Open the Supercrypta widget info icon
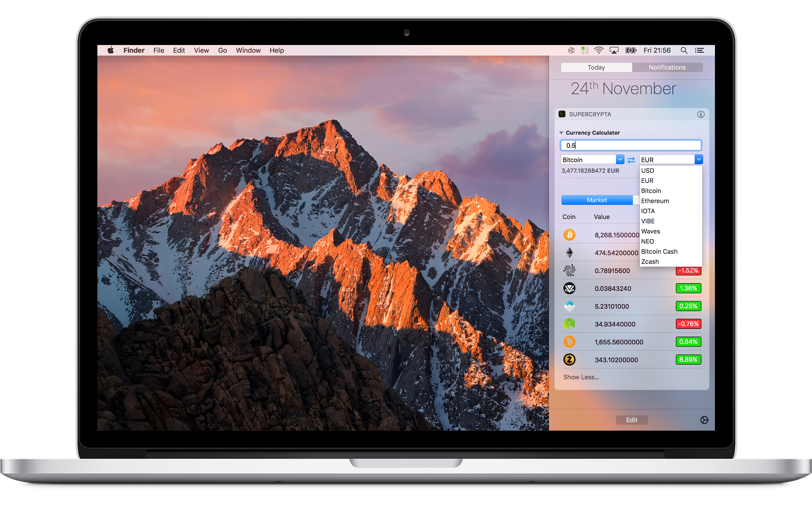Screen dimensions: 812x507 tap(701, 114)
